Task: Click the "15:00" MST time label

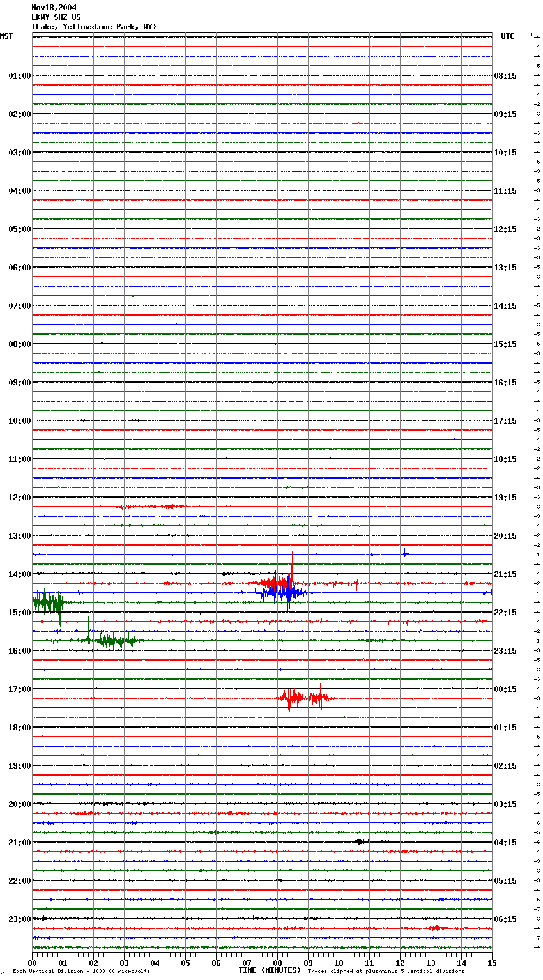Action: (20, 613)
